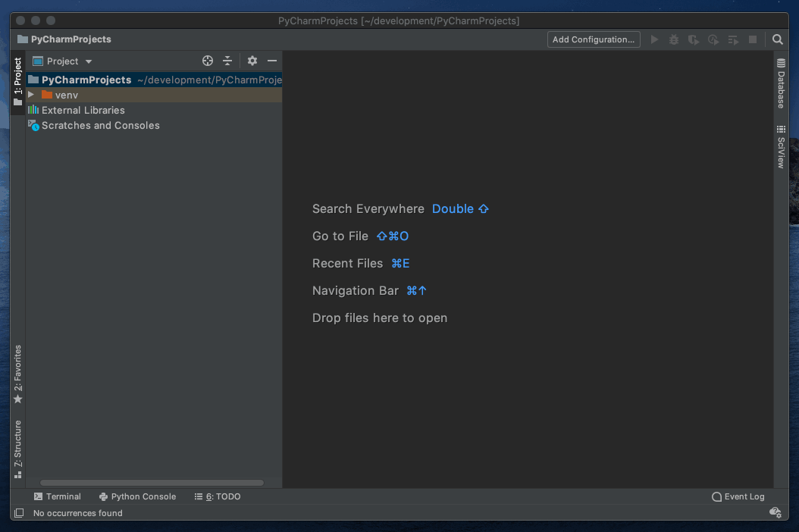Screen dimensions: 799x532
Task: Open the Project view dropdown
Action: click(62, 61)
